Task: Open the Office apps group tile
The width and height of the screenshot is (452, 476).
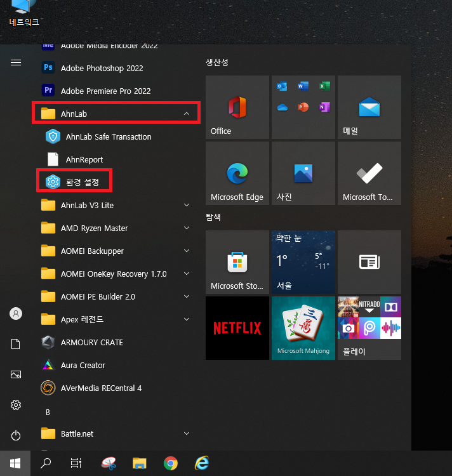Action: click(x=303, y=107)
